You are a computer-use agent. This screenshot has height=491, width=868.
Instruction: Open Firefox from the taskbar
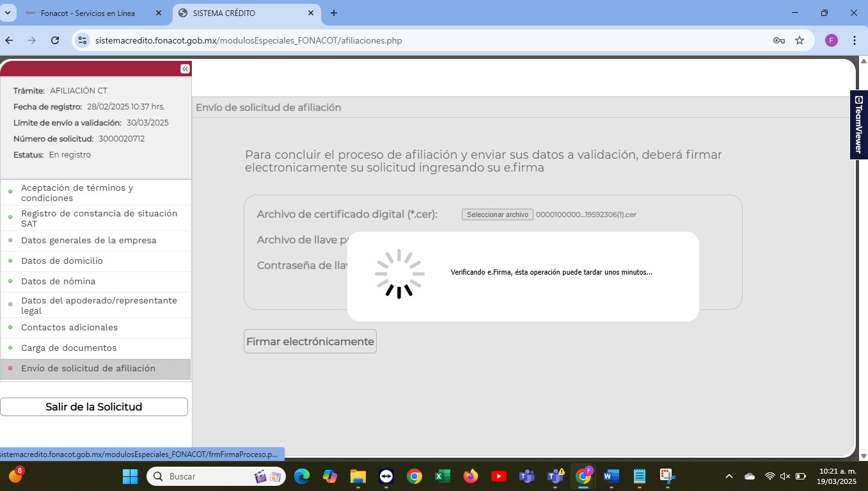click(x=471, y=476)
